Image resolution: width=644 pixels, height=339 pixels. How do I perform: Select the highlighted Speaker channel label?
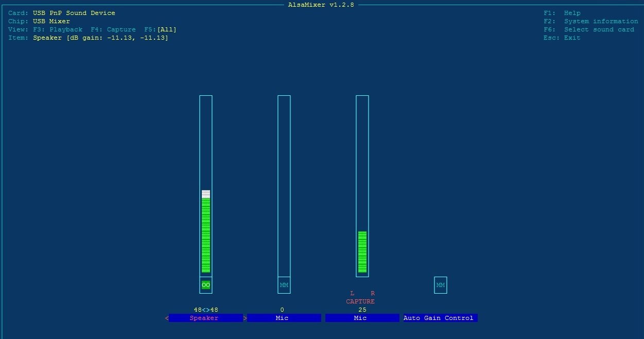click(x=206, y=318)
